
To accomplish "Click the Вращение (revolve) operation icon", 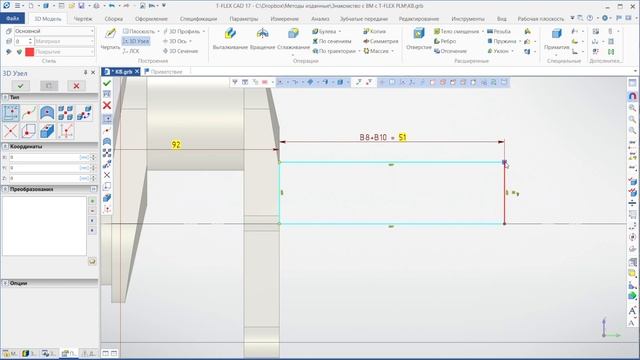I will coord(262,33).
